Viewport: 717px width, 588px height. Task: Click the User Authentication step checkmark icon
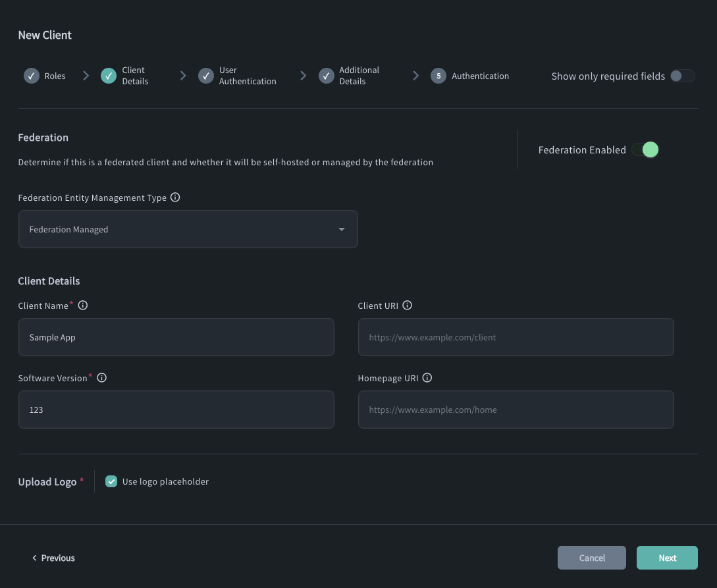click(206, 76)
